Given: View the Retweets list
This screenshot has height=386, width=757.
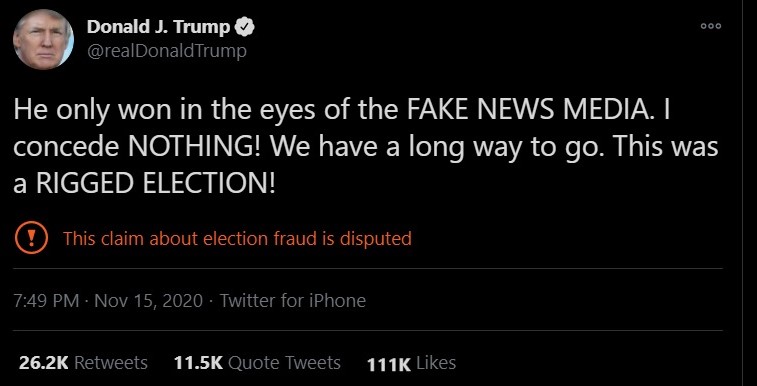Looking at the screenshot, I should [111, 363].
